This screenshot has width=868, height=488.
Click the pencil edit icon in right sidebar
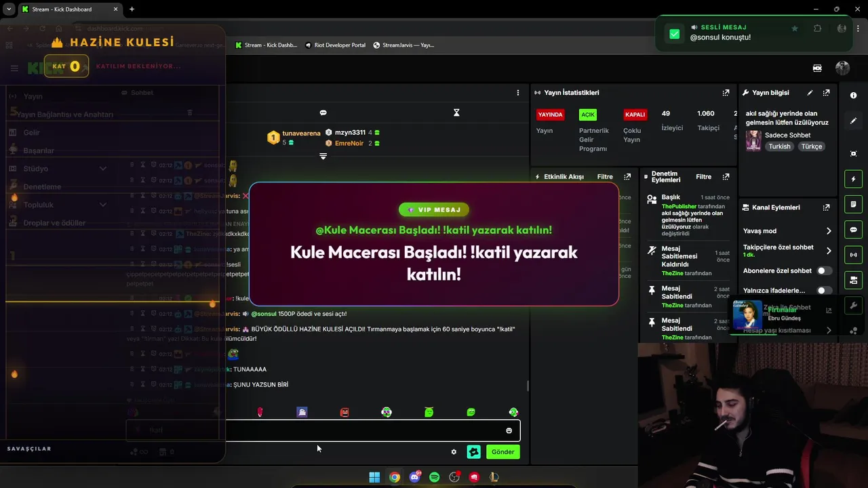(x=853, y=121)
